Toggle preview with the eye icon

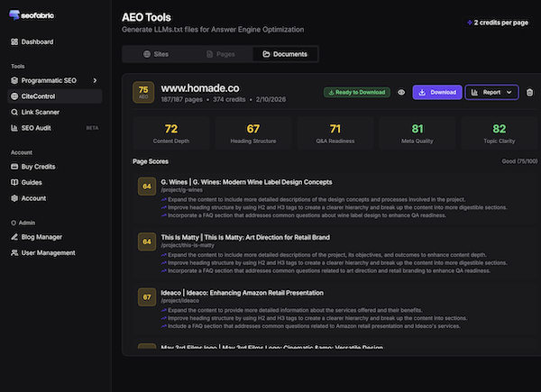click(x=401, y=93)
